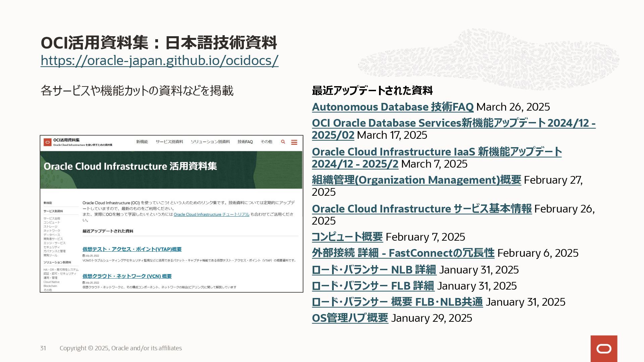Image resolution: width=644 pixels, height=362 pixels.
Task: Click the 仮想テスト・アクセス・ポイント(VTAP)概要 link
Action: [x=132, y=249]
